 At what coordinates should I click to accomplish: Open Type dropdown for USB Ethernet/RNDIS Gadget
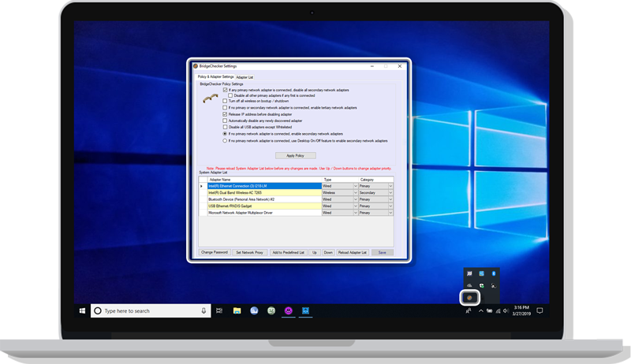(356, 206)
